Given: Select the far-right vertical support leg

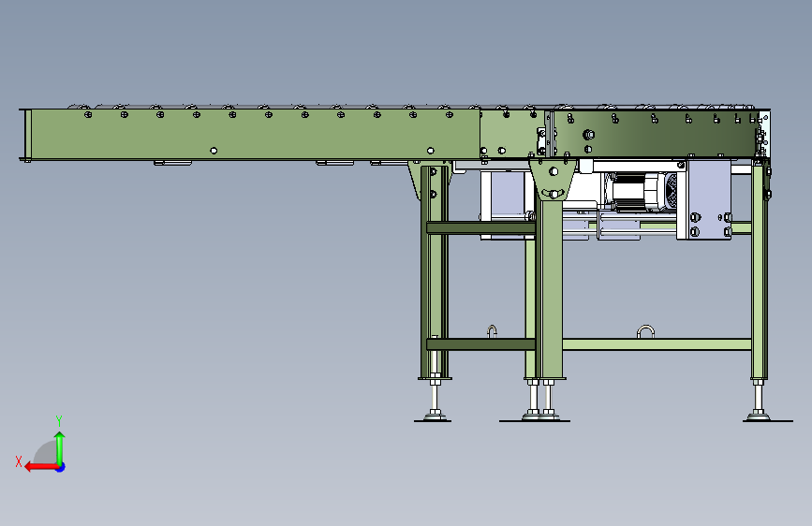Looking at the screenshot, I should [760, 270].
